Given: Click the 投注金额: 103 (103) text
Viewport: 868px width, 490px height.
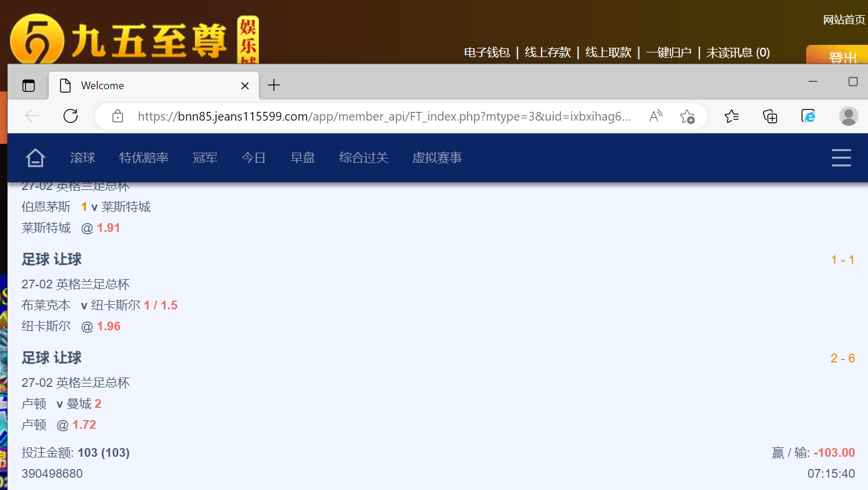Looking at the screenshot, I should 76,453.
